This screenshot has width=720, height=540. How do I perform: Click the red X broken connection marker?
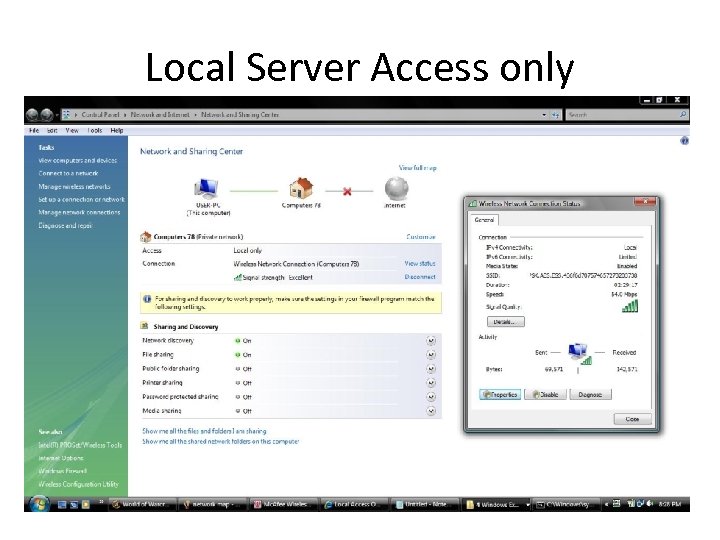[x=347, y=191]
